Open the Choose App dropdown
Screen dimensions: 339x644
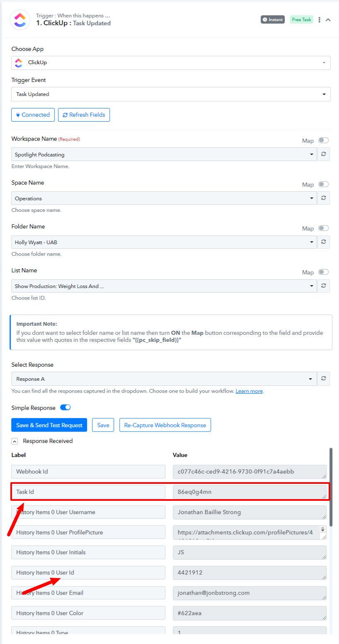(171, 62)
